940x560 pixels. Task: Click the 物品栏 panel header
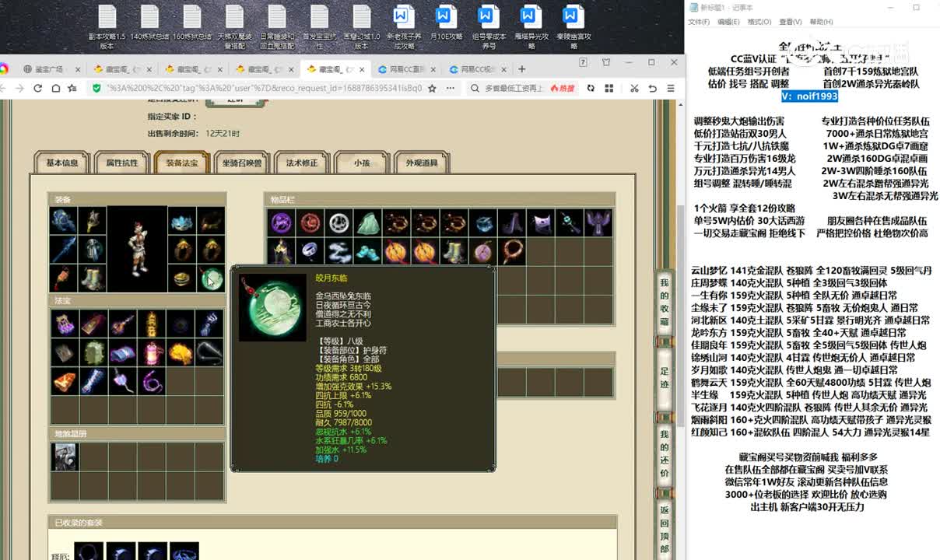pos(439,200)
